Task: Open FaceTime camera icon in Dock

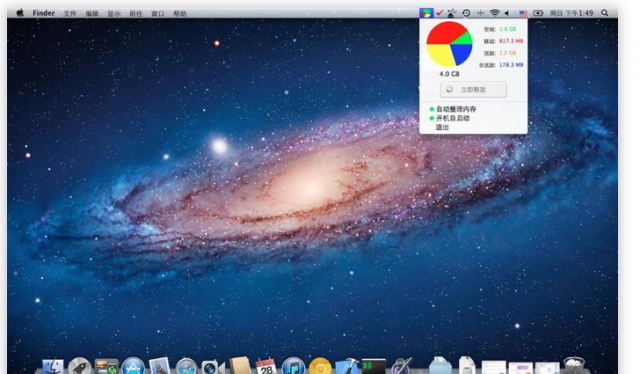Action: click(x=213, y=367)
